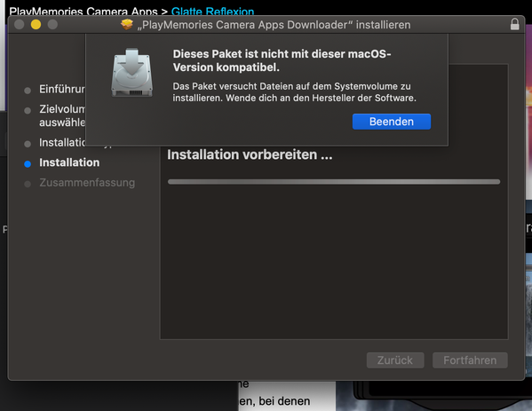Select the Installation sidebar step

click(69, 162)
